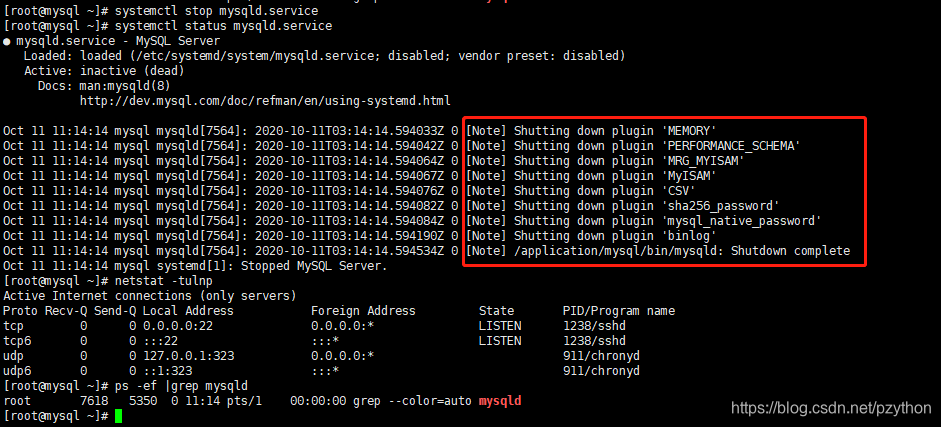Click the 'ps -ef |grep mysqld' command text
This screenshot has width=941, height=427.
(x=181, y=386)
